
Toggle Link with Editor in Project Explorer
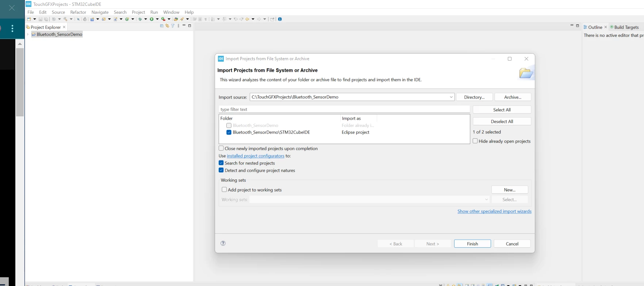(x=167, y=26)
